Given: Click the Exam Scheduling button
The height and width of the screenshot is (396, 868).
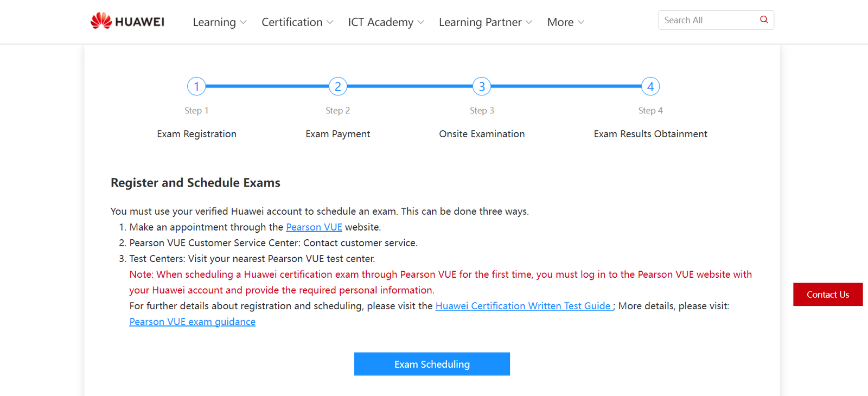Looking at the screenshot, I should (x=432, y=364).
